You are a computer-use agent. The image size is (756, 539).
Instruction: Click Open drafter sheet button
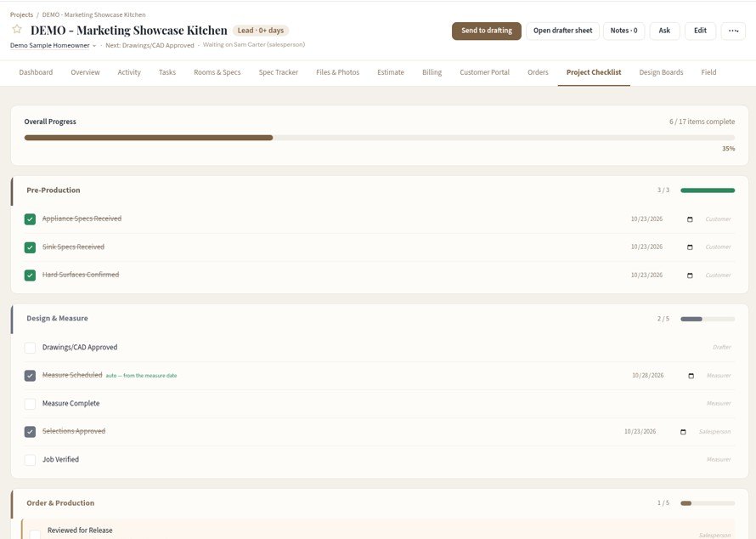click(562, 31)
